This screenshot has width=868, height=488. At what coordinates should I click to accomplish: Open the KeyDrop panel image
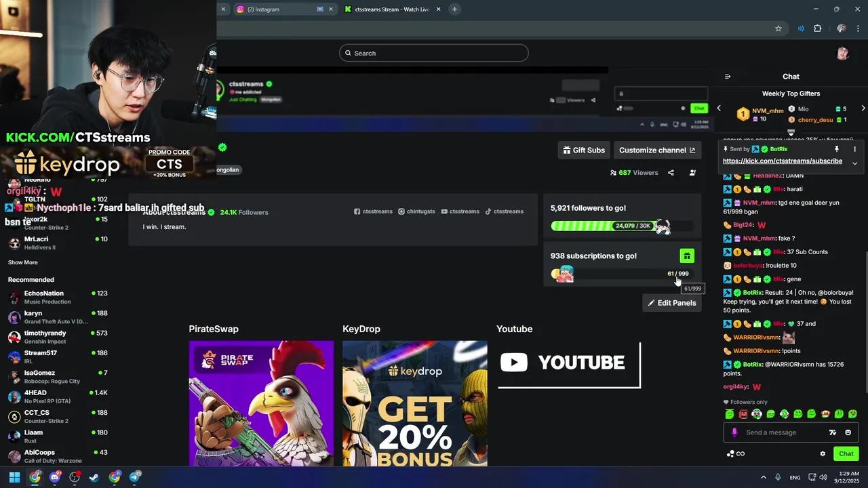point(415,403)
